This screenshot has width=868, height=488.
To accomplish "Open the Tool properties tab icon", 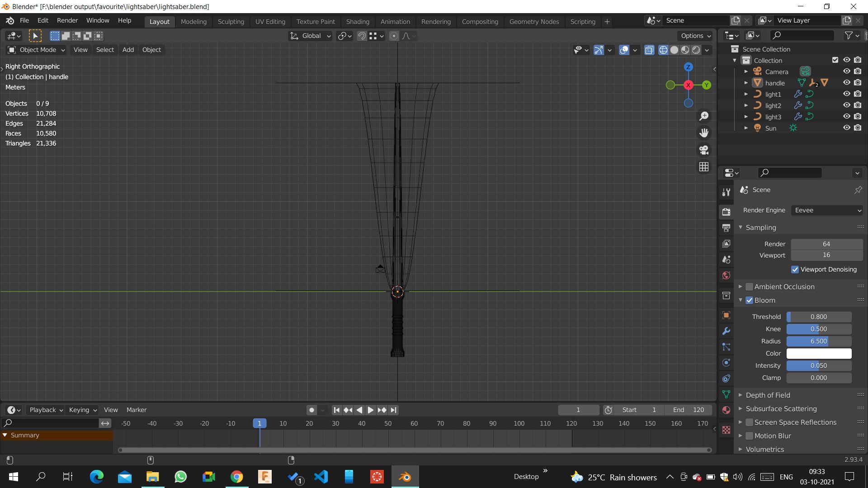I will pos(726,192).
